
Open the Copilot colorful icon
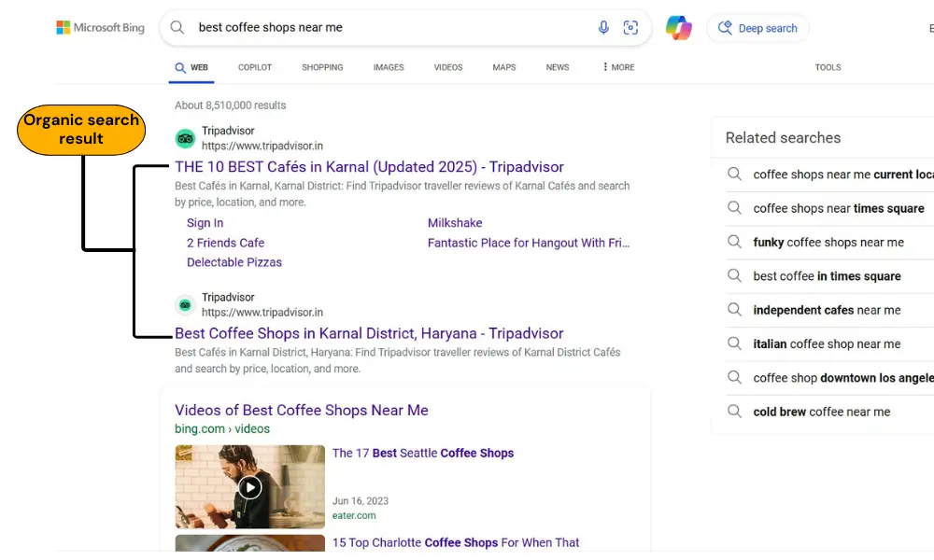point(678,27)
